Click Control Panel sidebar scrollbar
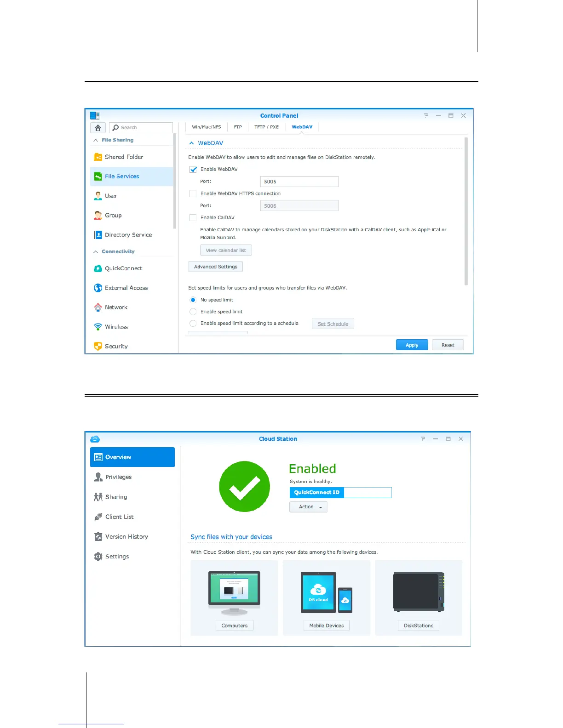Screen dimensions: 563x728 coord(175,181)
